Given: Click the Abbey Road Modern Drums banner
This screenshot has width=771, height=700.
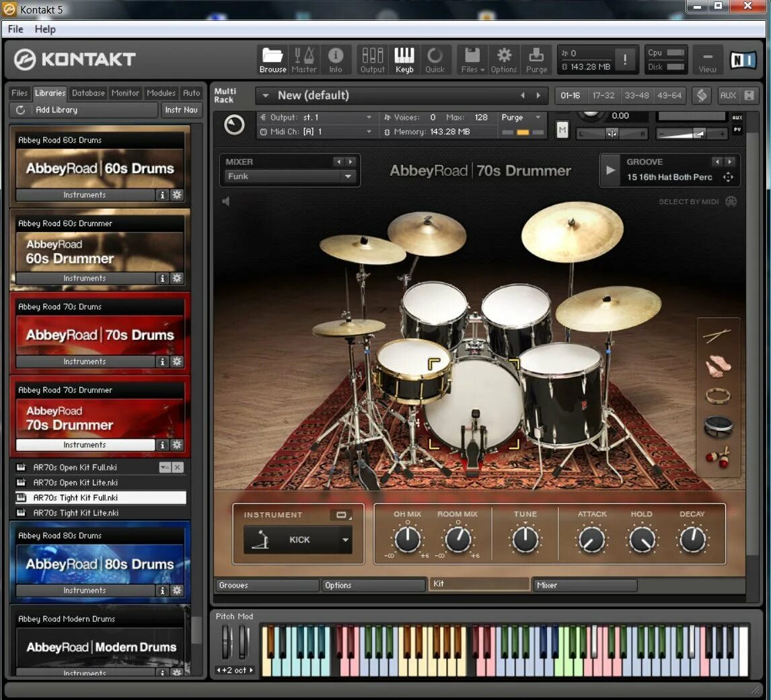Looking at the screenshot, I should click(101, 647).
